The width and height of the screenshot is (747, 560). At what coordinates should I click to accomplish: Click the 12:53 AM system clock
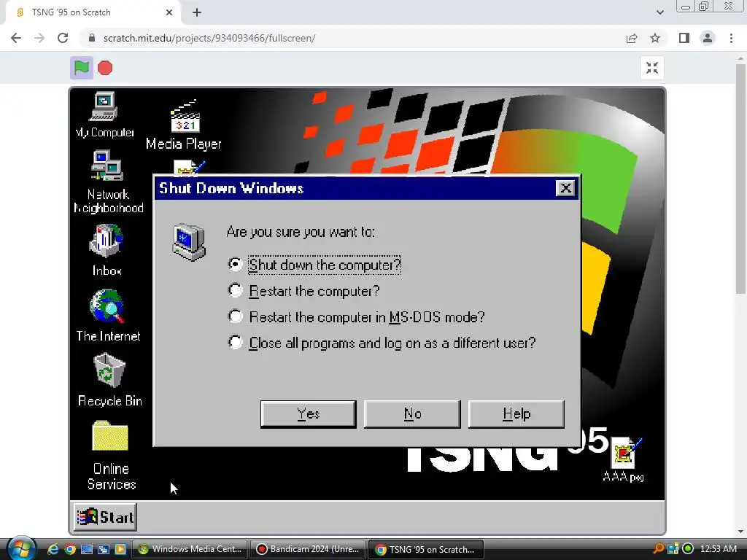719,548
